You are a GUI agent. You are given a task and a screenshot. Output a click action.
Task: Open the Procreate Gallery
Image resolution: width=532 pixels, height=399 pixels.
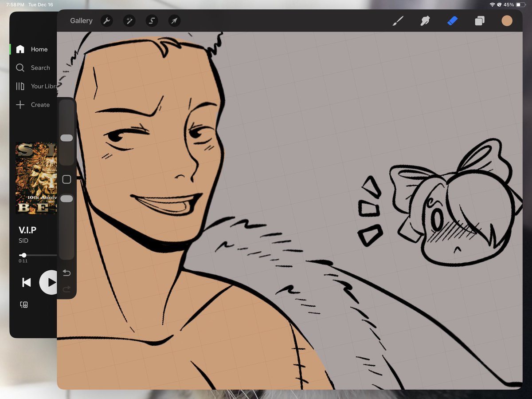click(x=81, y=20)
